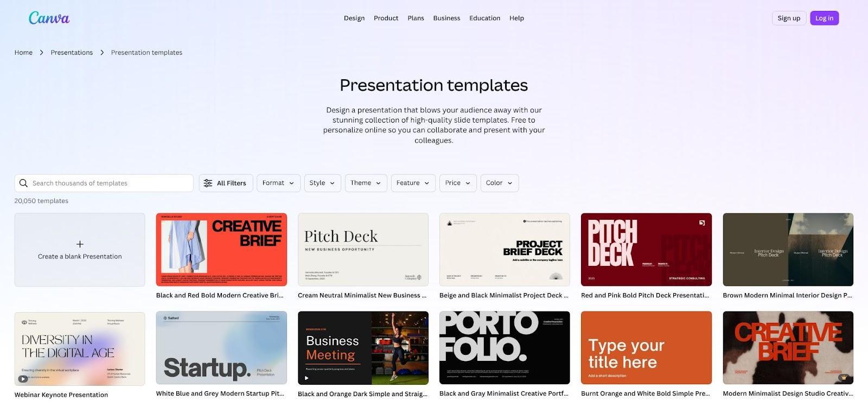Click 'Red and Pink Bold Pitch Deck Presentati...' title

645,296
